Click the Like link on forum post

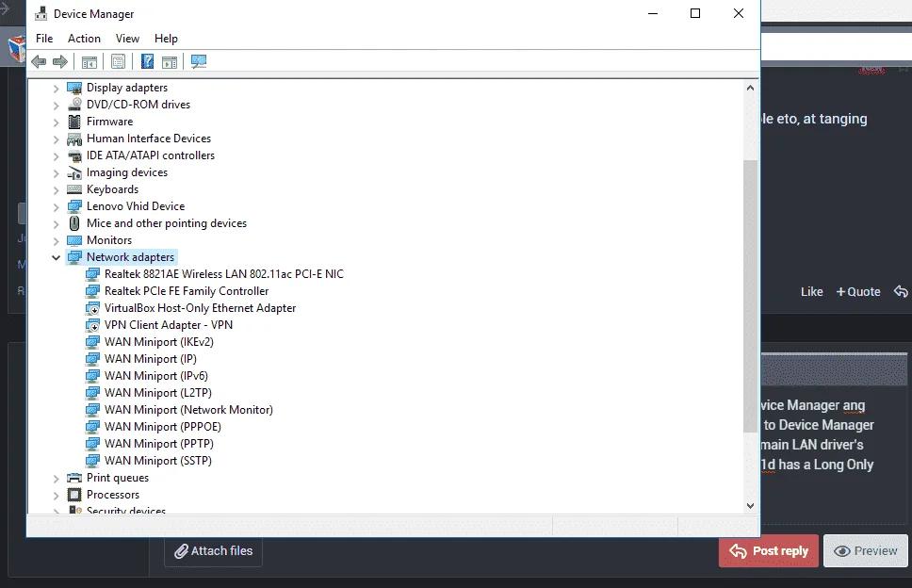812,291
